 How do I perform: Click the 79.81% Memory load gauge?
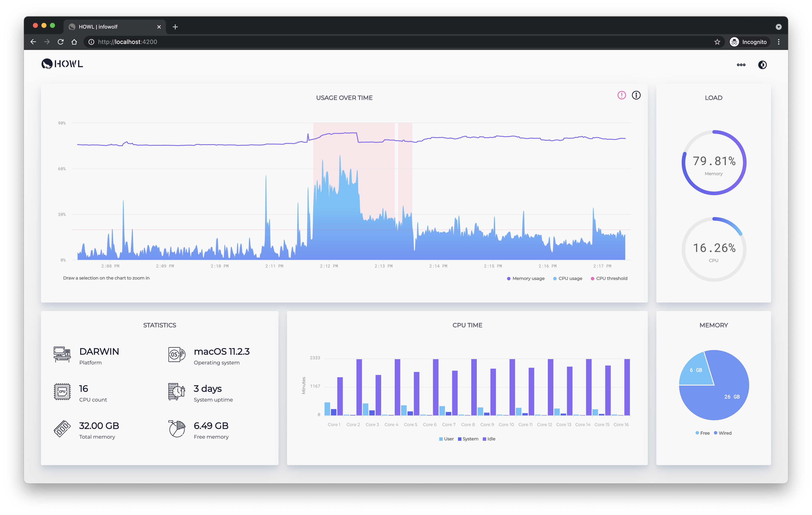click(x=714, y=163)
